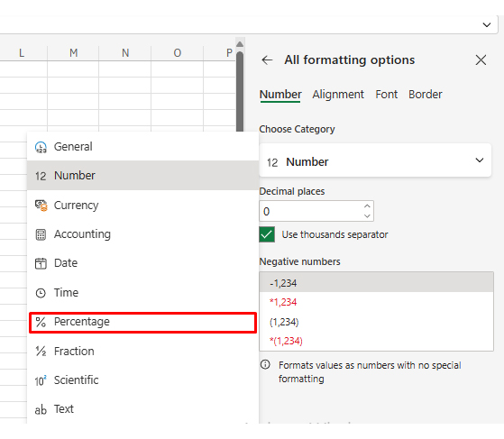
Task: Open the Number tab
Action: [280, 95]
